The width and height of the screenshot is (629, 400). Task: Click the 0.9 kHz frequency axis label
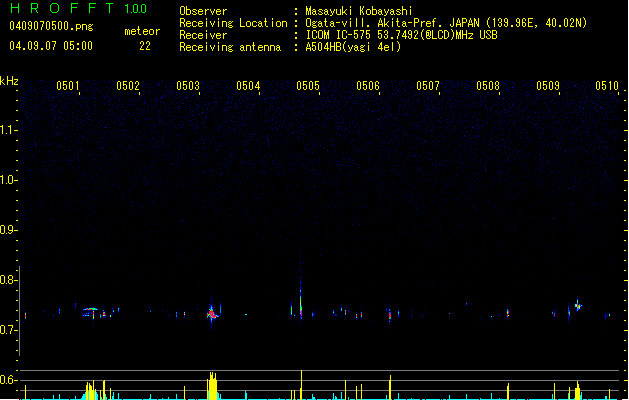click(x=8, y=230)
